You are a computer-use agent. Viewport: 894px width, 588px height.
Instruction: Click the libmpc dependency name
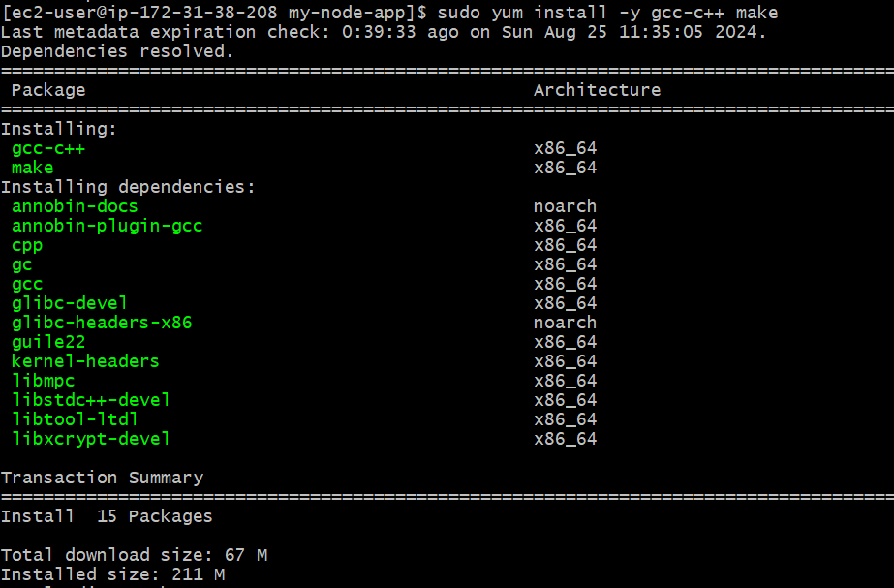point(43,380)
